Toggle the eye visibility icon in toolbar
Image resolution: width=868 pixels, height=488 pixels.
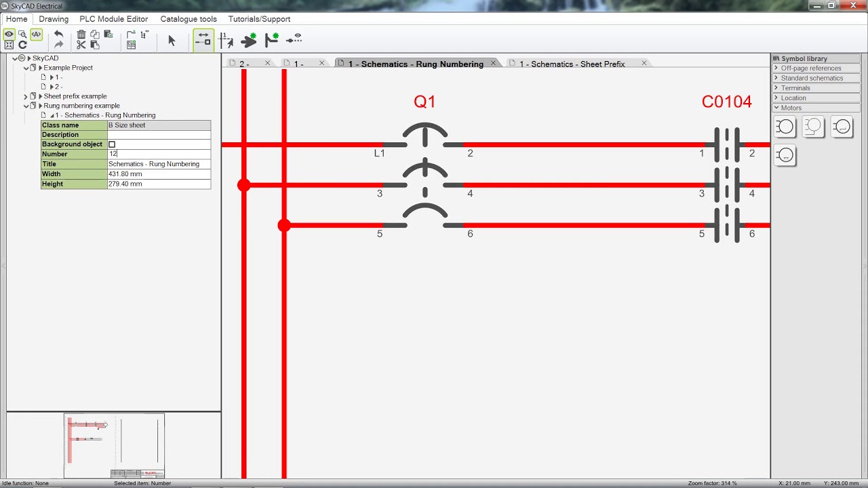click(9, 34)
